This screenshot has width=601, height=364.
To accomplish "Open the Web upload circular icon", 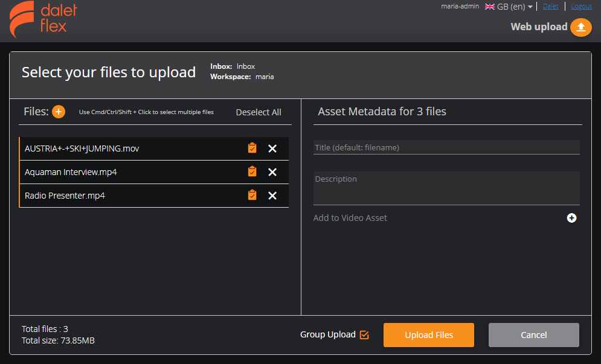I will [580, 27].
